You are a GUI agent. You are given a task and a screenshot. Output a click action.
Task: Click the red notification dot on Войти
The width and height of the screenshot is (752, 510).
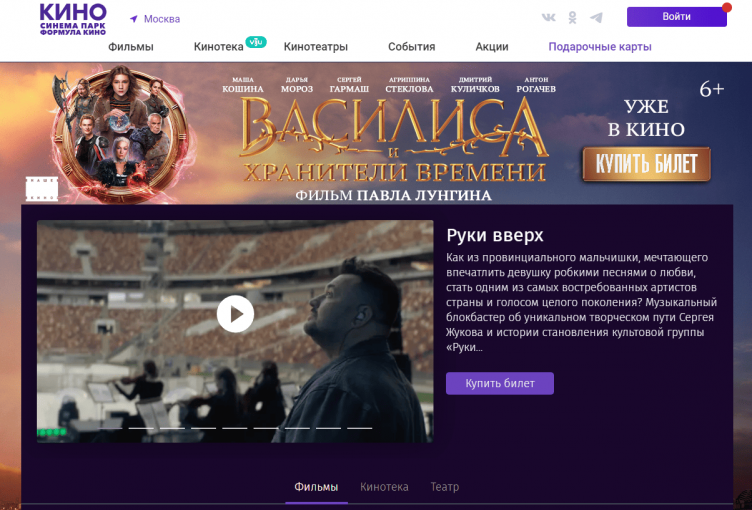coord(727,7)
